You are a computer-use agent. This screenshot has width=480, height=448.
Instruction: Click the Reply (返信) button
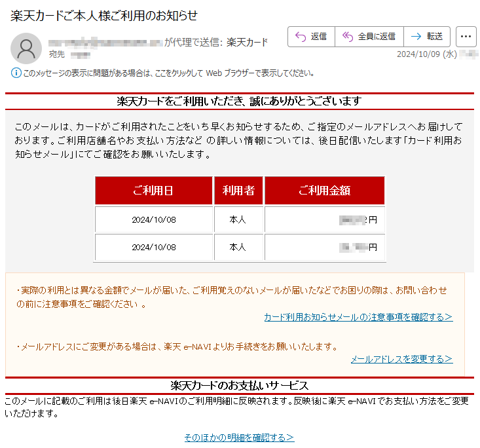click(311, 37)
